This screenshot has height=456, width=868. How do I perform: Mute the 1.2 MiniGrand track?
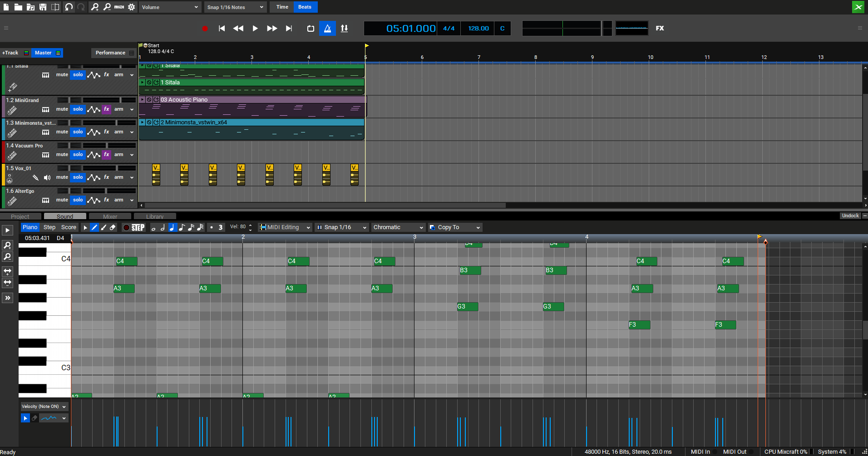62,109
